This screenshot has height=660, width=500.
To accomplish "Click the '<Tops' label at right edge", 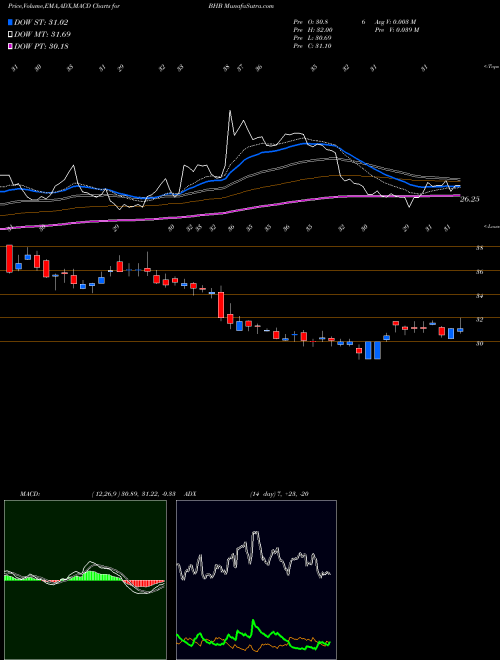I will click(491, 67).
